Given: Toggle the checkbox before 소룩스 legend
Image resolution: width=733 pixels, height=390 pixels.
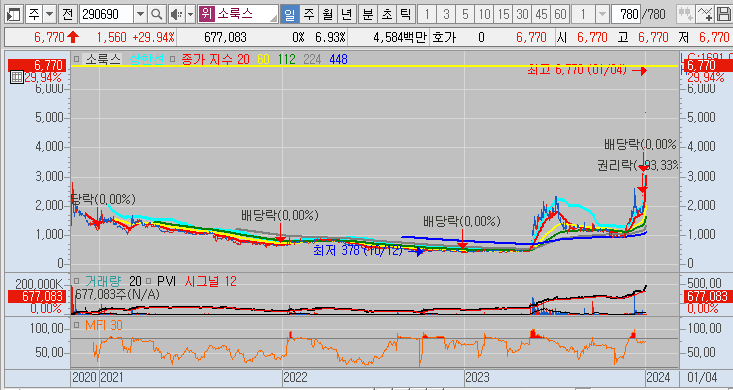Looking at the screenshot, I should click(x=77, y=59).
